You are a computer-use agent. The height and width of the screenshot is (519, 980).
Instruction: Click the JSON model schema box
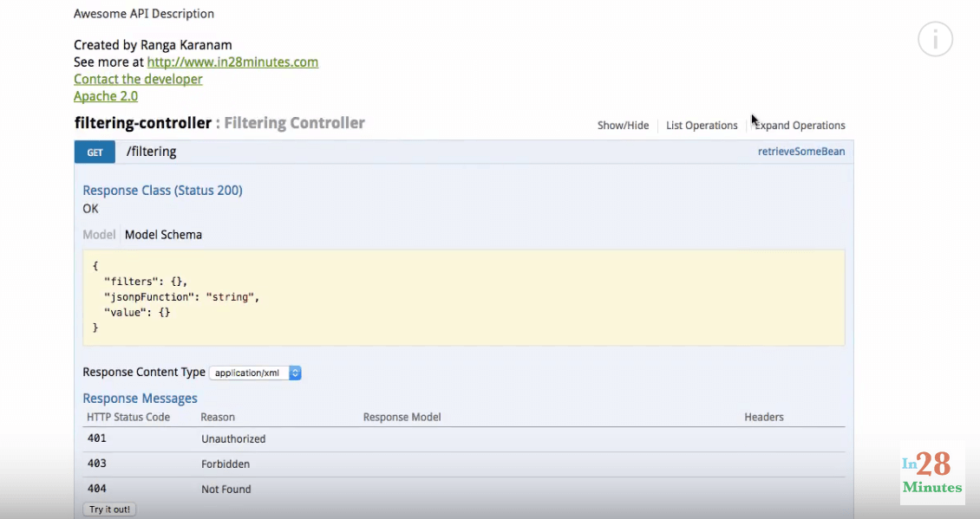point(464,297)
